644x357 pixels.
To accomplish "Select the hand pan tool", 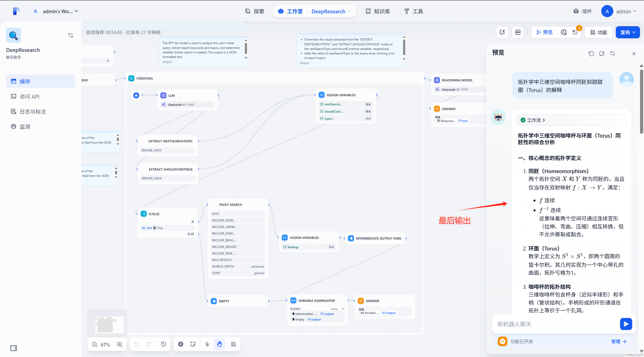I will coord(219,344).
